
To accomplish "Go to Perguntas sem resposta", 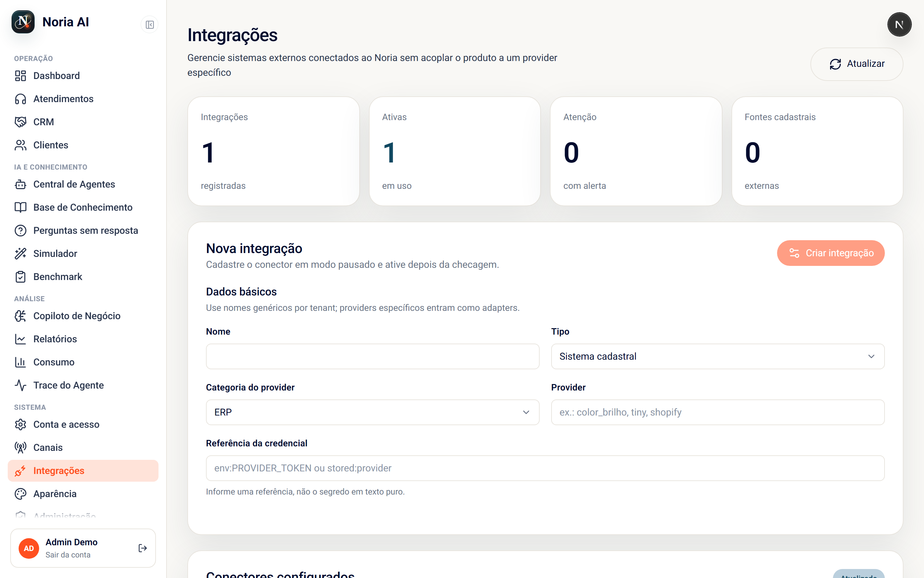I will point(83,231).
